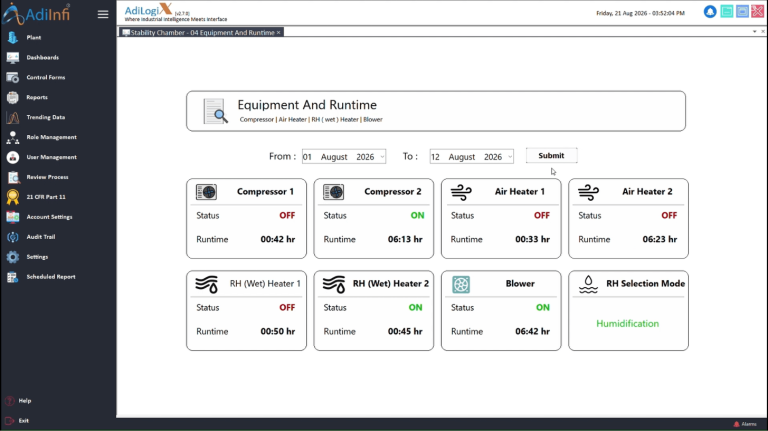Click the RH Selection Mode droplet icon

[x=588, y=284]
